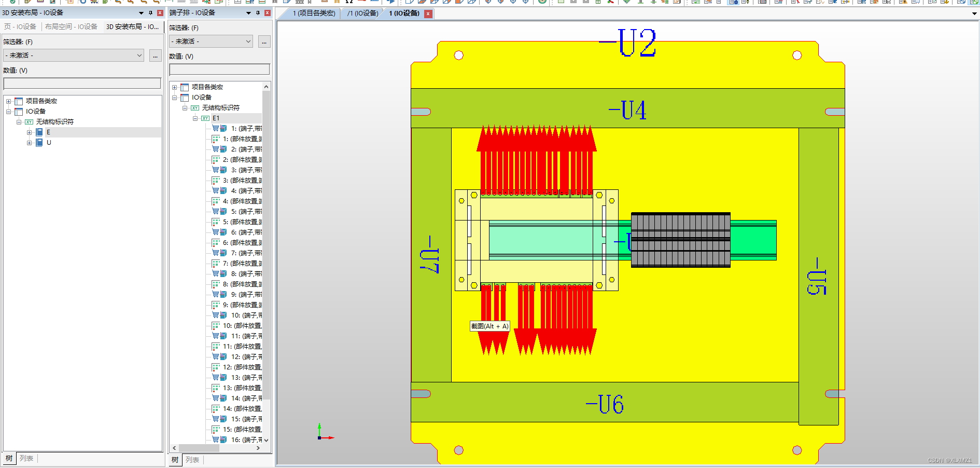Select tree row 9: (端子
The width and height of the screenshot is (980, 468).
point(246,295)
